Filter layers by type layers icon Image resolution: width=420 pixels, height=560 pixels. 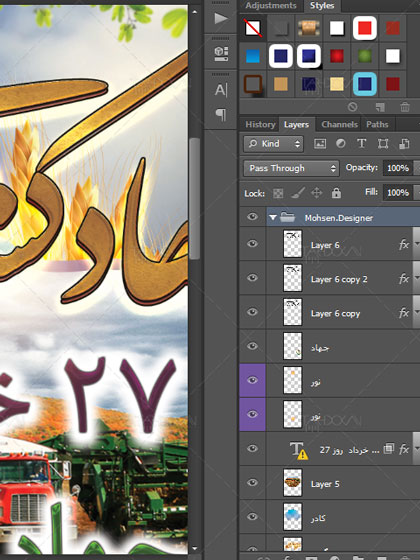pos(361,144)
